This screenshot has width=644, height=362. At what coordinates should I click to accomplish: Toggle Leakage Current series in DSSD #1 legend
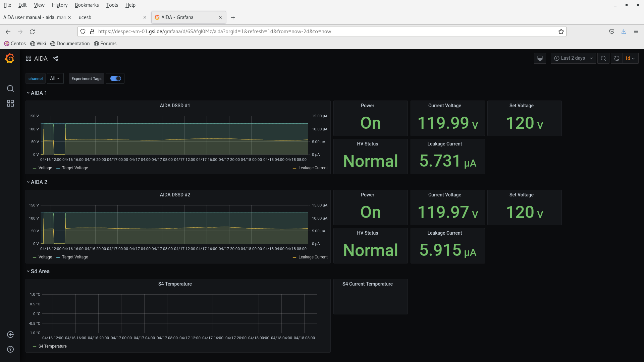[313, 168]
